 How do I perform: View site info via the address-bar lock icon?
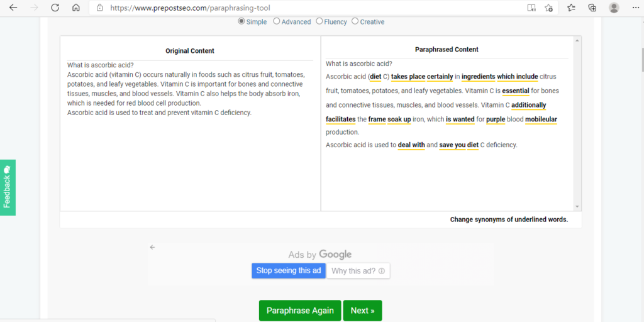[x=99, y=8]
